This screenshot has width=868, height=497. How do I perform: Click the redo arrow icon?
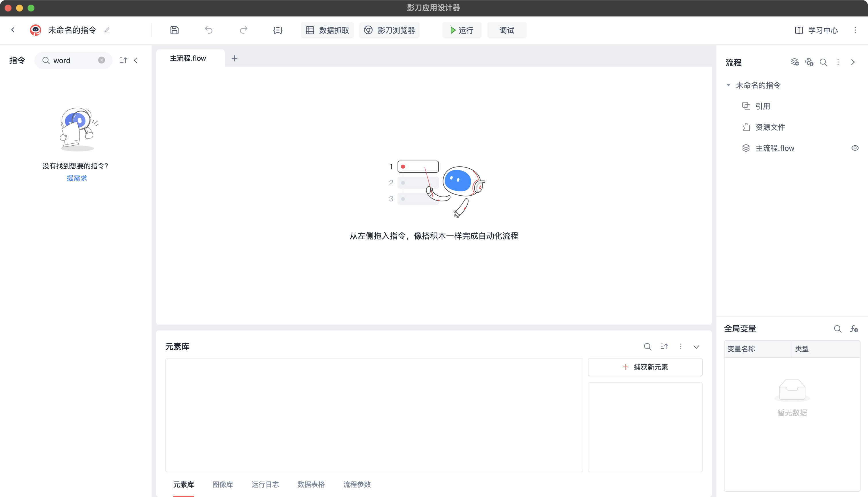243,30
